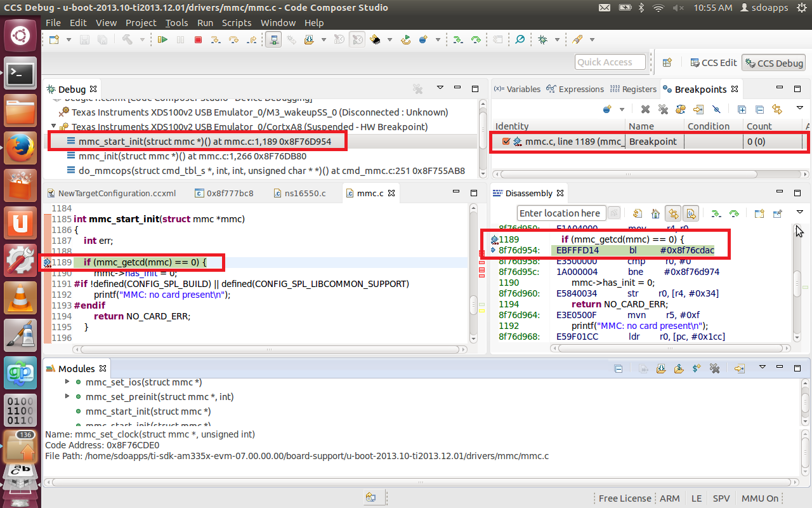The image size is (812, 508).
Task: Click Expand All in Breakpoints view
Action: tap(742, 109)
